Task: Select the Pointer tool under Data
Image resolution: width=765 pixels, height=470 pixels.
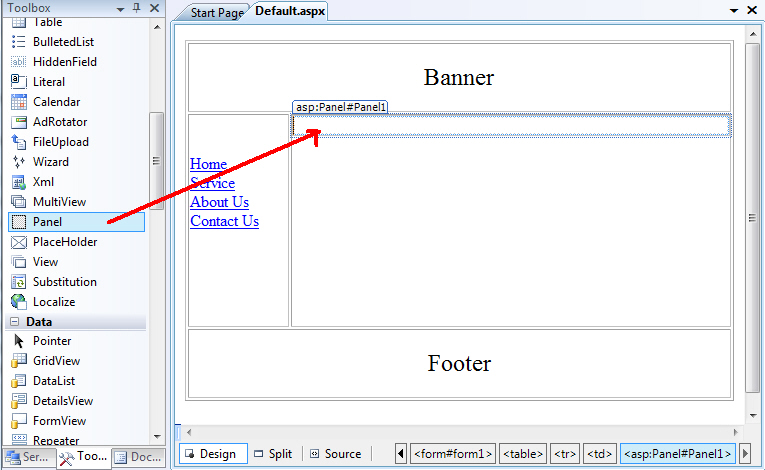Action: click(x=19, y=341)
